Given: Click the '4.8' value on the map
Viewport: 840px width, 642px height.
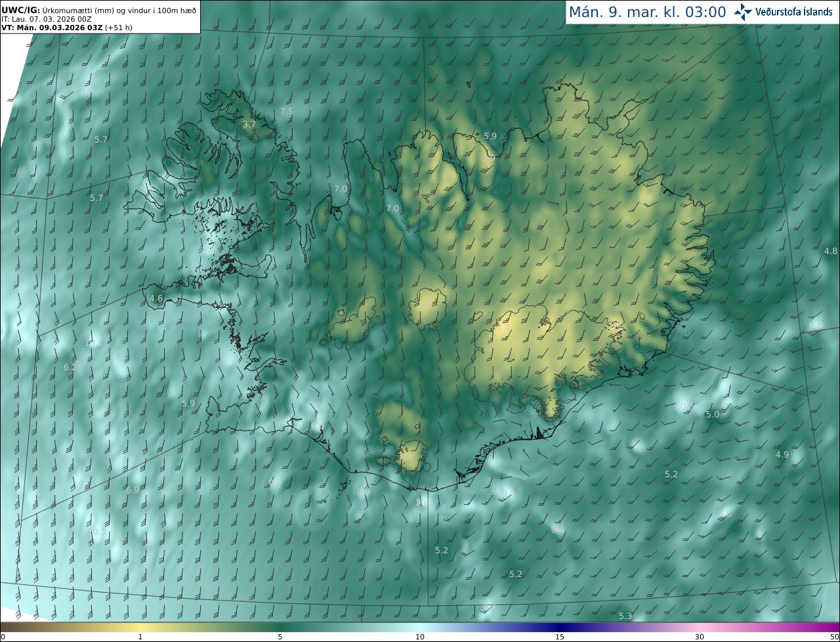Looking at the screenshot, I should coord(831,251).
